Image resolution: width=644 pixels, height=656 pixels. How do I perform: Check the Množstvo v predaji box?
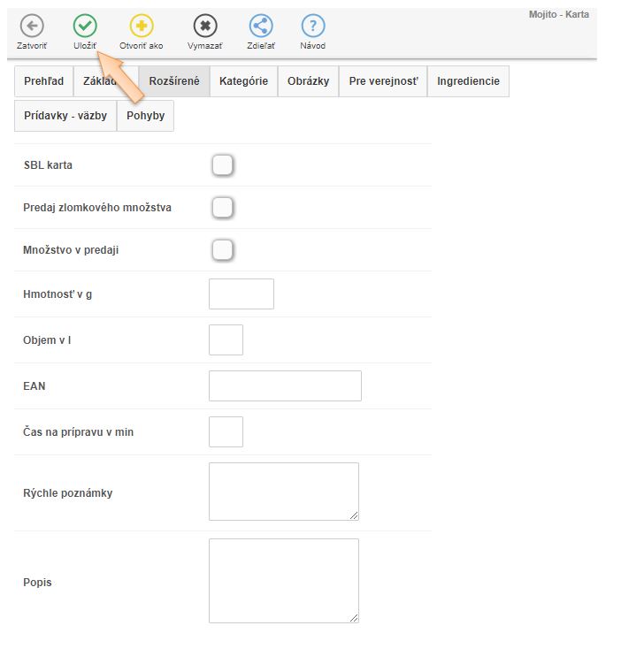click(x=222, y=250)
